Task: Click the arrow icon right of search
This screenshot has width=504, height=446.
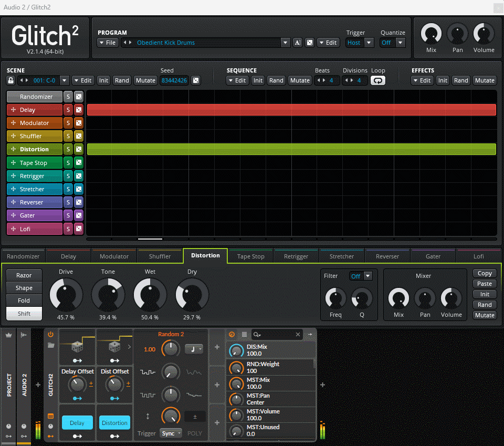Action: pos(310,335)
